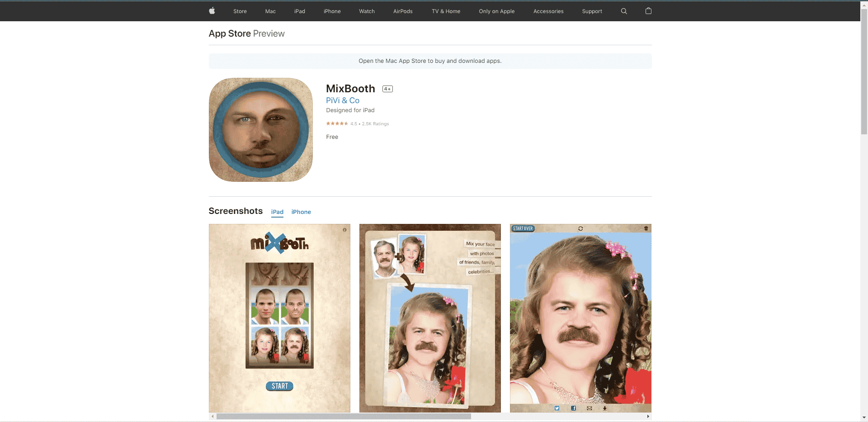Click the page vertical scrollbar thumb

864,71
